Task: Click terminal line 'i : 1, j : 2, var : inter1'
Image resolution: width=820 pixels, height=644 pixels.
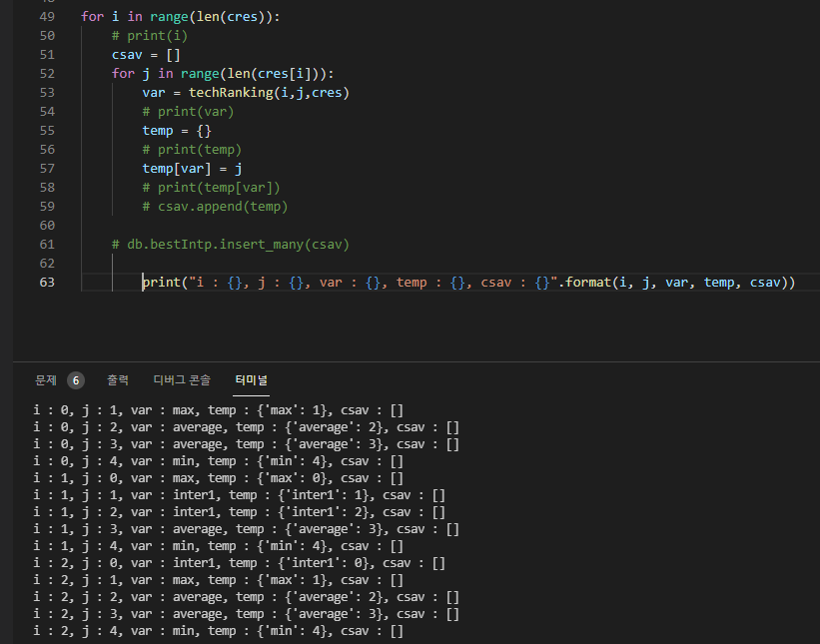Action: coord(239,512)
